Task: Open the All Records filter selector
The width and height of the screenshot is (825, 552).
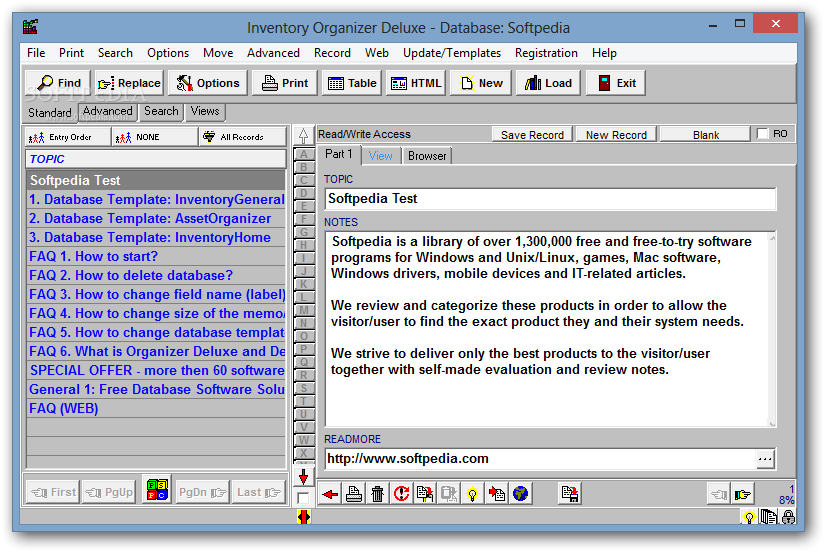Action: pyautogui.click(x=243, y=137)
